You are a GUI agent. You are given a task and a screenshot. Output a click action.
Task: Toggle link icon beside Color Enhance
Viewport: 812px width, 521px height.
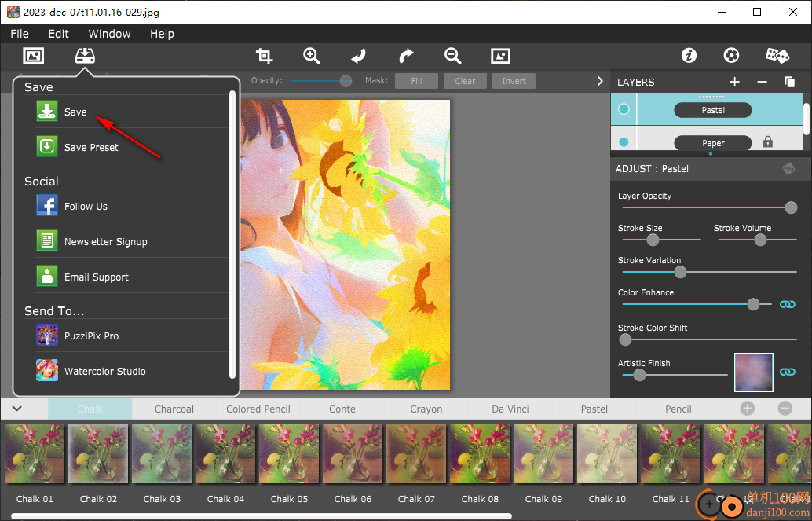787,304
